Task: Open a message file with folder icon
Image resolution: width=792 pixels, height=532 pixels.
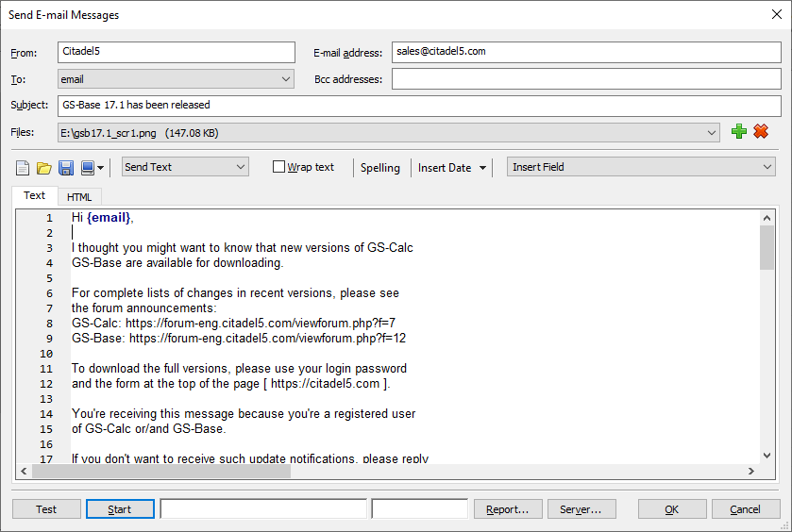Action: (44, 168)
